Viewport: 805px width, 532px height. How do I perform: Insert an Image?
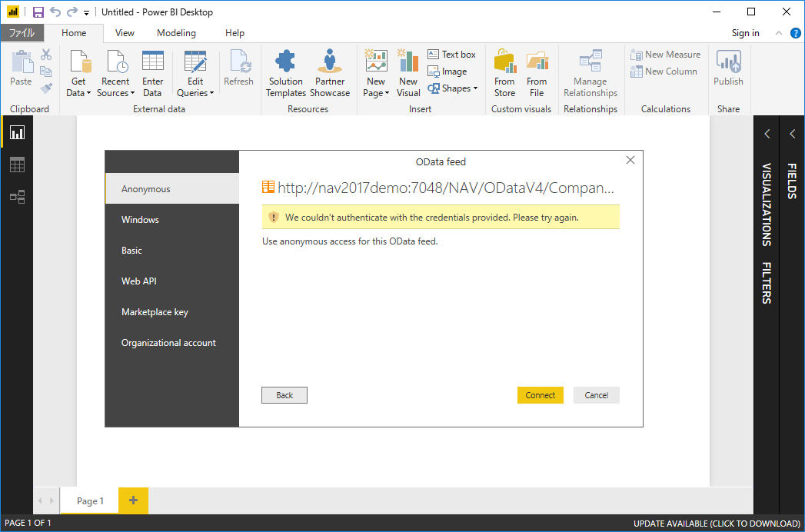point(447,71)
